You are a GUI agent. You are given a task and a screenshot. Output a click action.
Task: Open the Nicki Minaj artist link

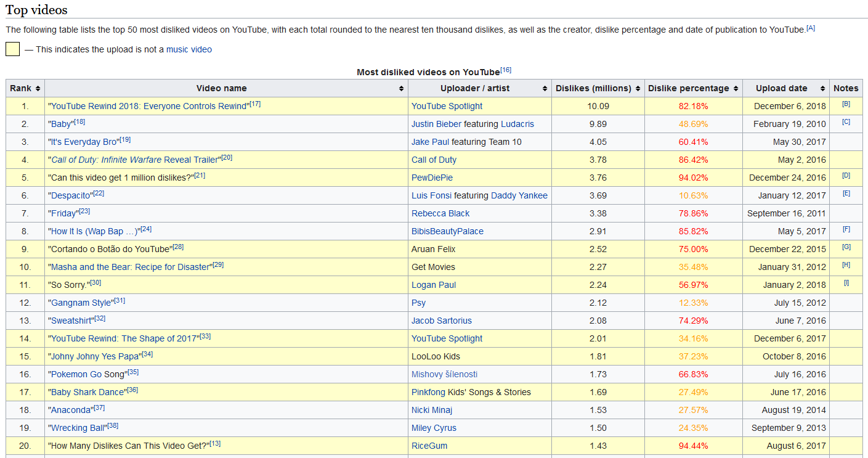tap(432, 410)
